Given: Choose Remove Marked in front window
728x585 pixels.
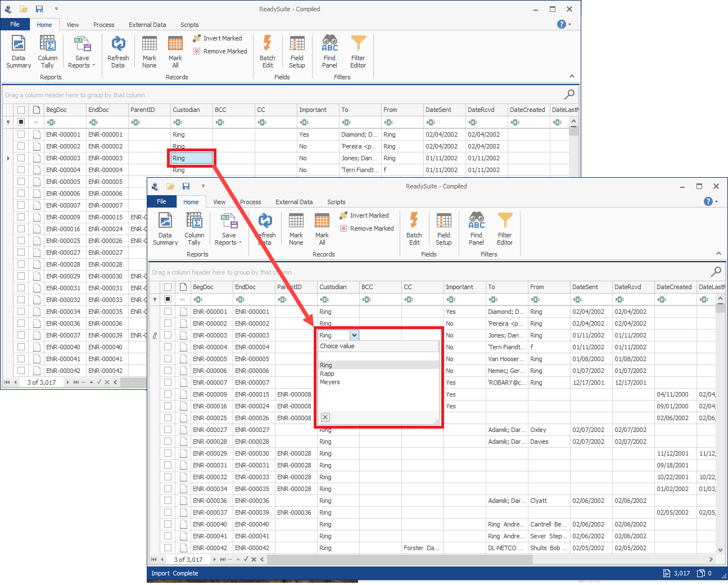Looking at the screenshot, I should pos(367,228).
